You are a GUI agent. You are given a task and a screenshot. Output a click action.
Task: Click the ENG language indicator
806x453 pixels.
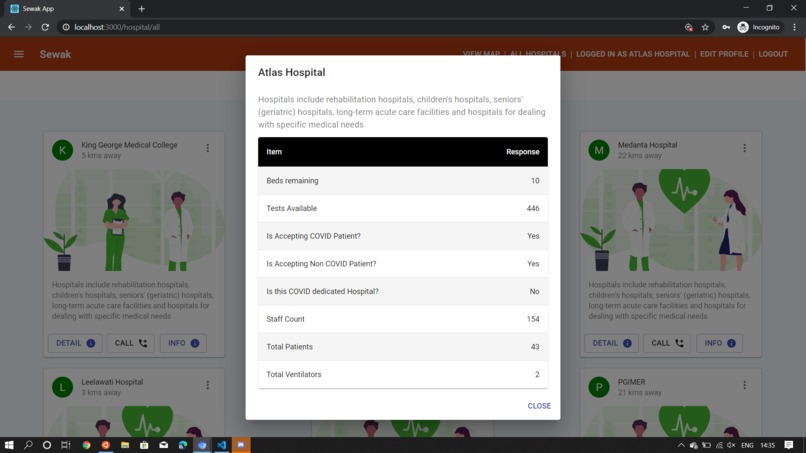[x=747, y=445]
